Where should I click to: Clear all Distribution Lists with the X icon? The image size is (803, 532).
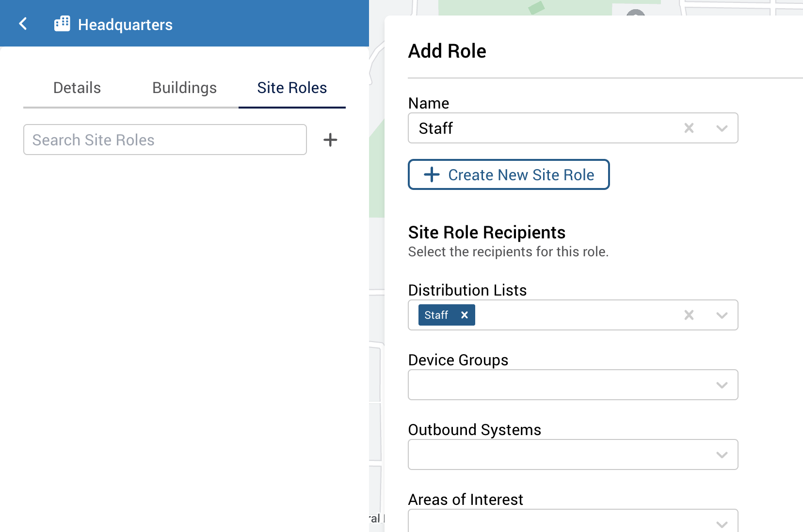(688, 315)
